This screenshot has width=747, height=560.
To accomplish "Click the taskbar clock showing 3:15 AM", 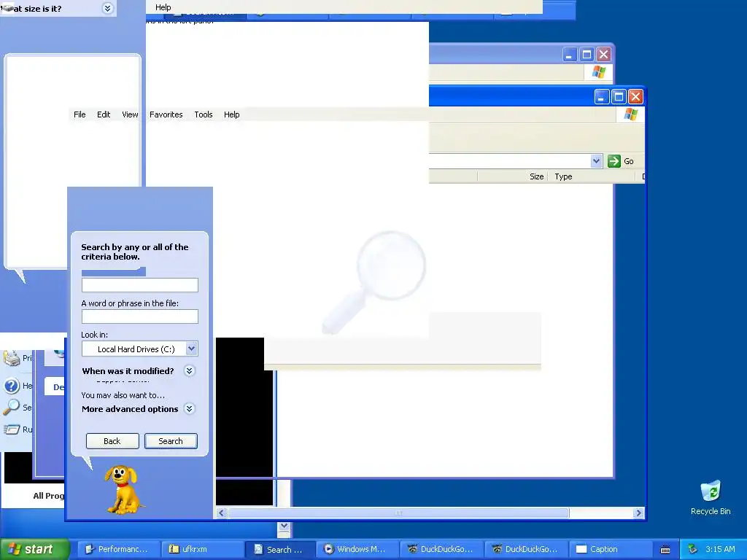I will click(720, 549).
